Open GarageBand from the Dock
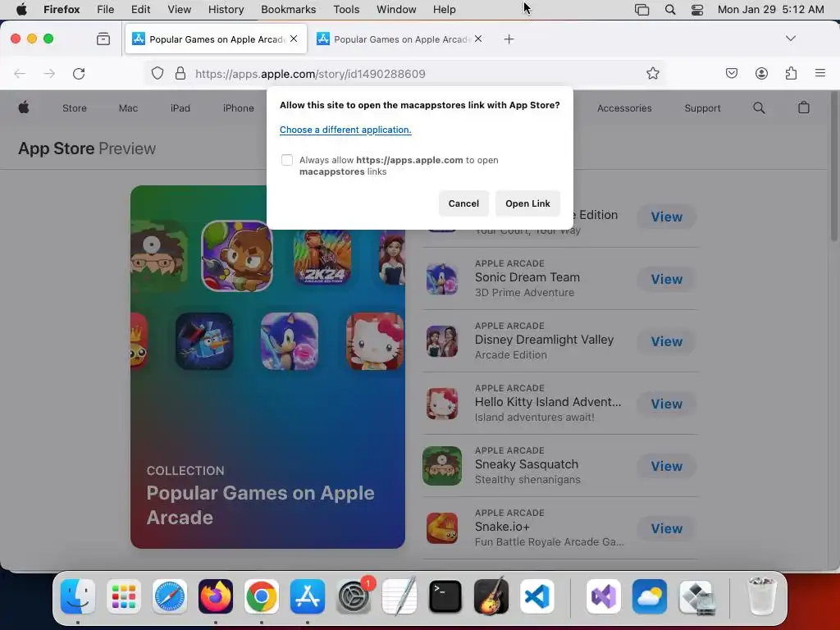This screenshot has height=630, width=840. [x=491, y=596]
